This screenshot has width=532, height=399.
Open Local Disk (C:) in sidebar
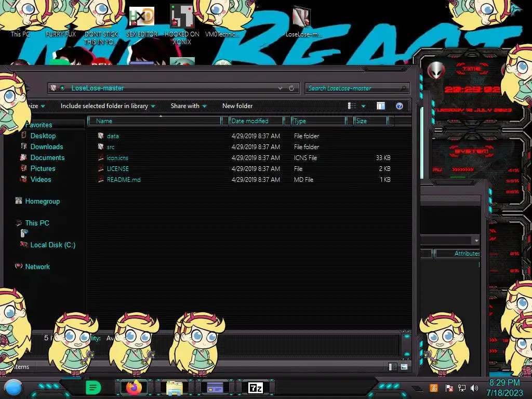click(52, 245)
